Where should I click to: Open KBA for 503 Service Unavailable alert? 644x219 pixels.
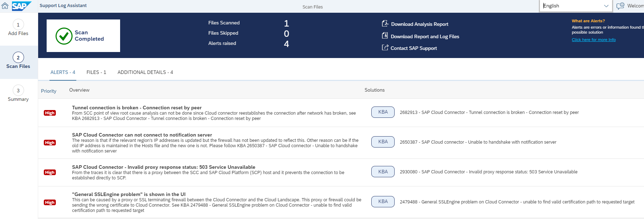pyautogui.click(x=383, y=172)
